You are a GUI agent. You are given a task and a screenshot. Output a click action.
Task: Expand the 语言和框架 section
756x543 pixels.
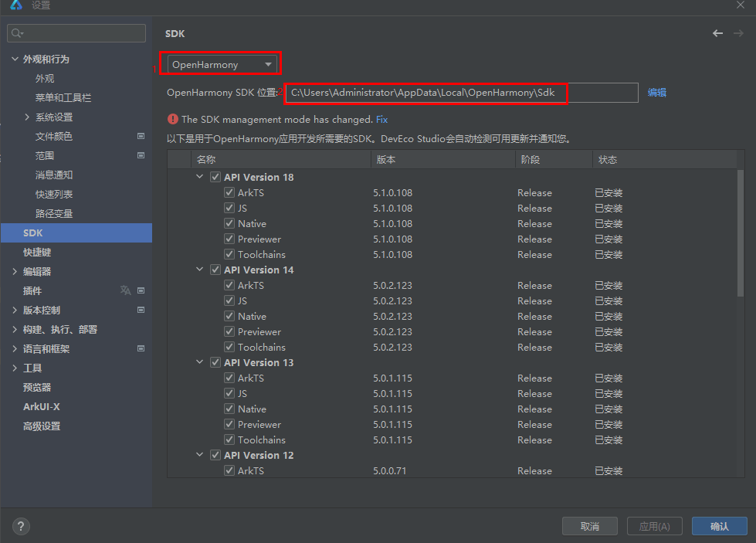click(15, 348)
